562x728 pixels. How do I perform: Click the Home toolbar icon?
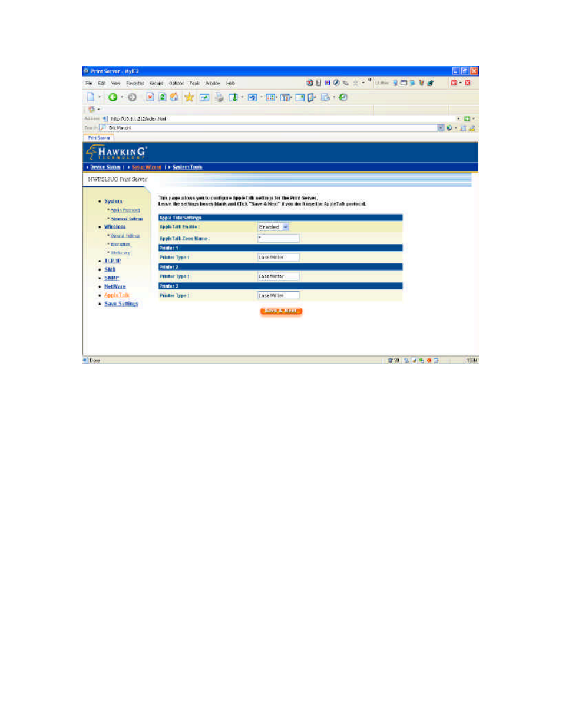point(174,97)
